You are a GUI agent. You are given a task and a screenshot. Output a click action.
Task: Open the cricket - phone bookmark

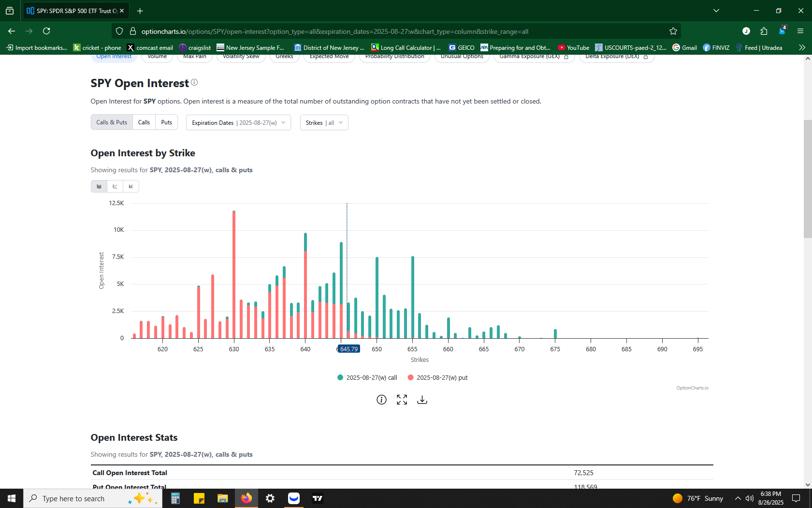coord(97,47)
